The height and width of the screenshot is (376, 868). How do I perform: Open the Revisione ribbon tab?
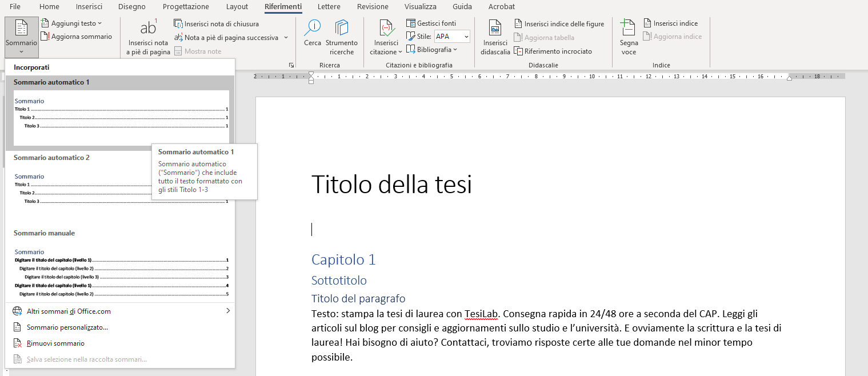pos(372,7)
